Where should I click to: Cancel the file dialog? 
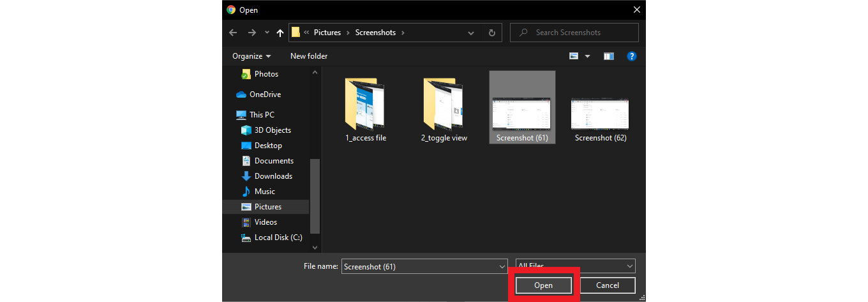click(607, 285)
